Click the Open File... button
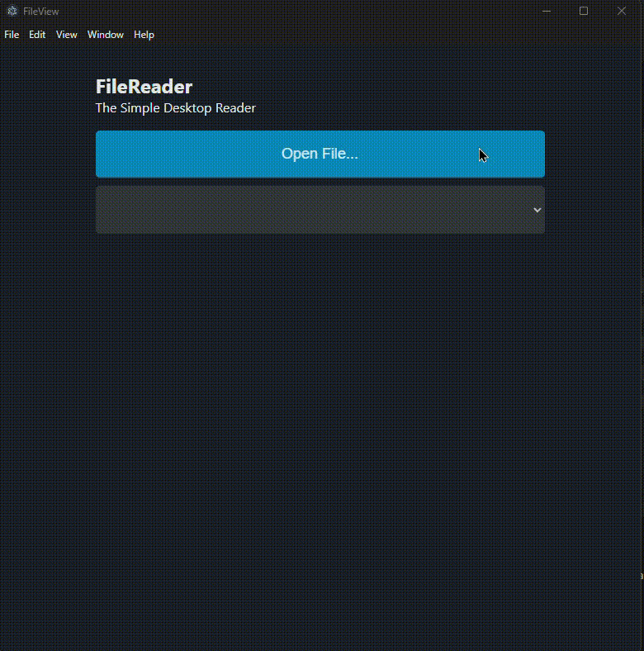Viewport: 644px width, 651px height. click(320, 154)
